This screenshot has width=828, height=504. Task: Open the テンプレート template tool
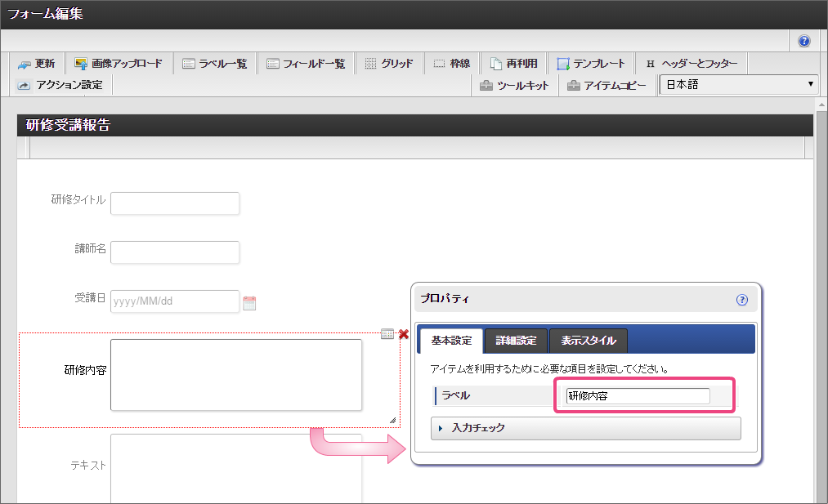click(x=591, y=64)
